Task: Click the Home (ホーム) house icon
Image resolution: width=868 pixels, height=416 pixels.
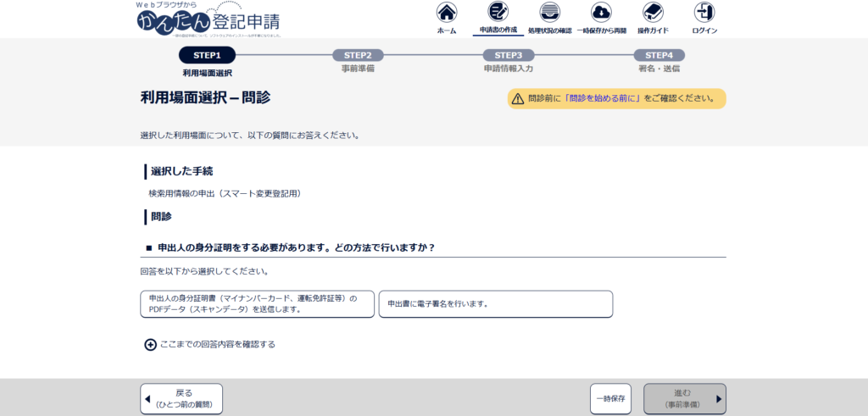Action: 446,13
